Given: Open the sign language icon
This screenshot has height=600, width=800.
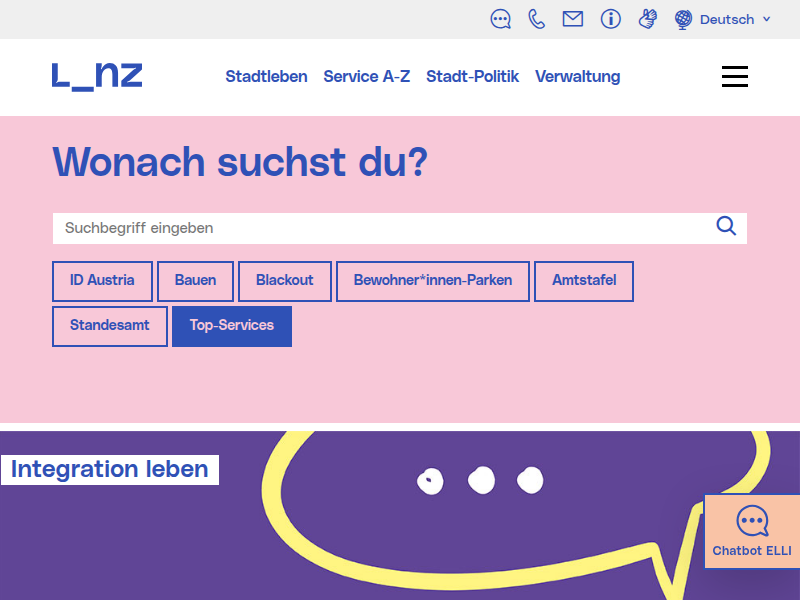Looking at the screenshot, I should [x=648, y=19].
